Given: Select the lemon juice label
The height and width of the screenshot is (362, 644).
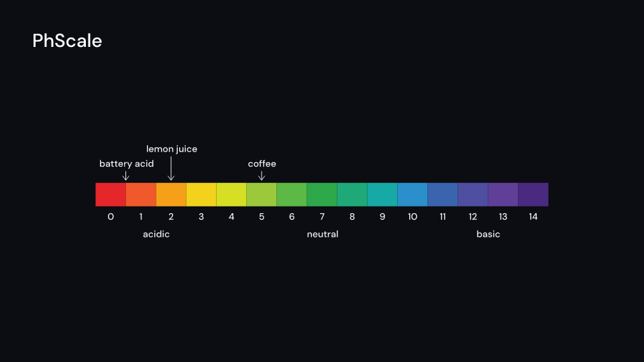Looking at the screenshot, I should (172, 149).
